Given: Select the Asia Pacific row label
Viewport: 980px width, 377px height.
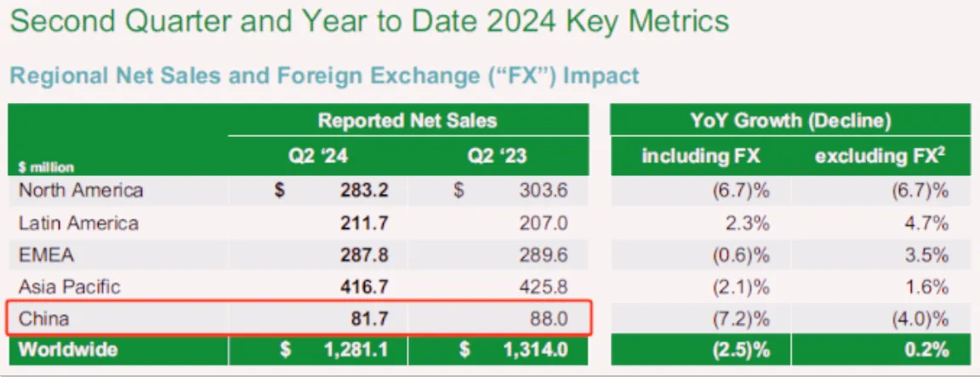Looking at the screenshot, I should point(70,287).
